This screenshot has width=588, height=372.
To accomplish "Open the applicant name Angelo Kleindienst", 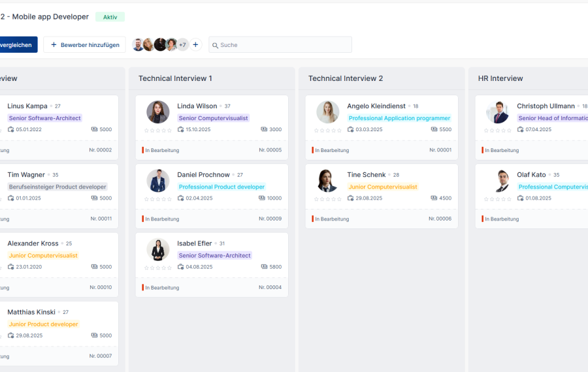I will pos(376,106).
